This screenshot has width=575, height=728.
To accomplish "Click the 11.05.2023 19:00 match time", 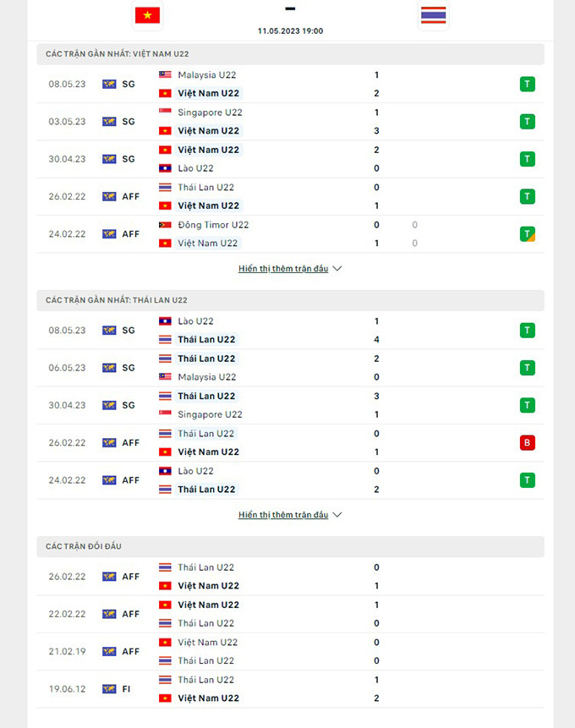I will click(x=290, y=31).
